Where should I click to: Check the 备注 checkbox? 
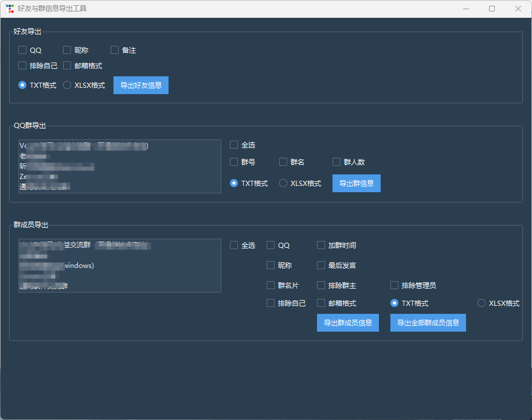[x=114, y=50]
